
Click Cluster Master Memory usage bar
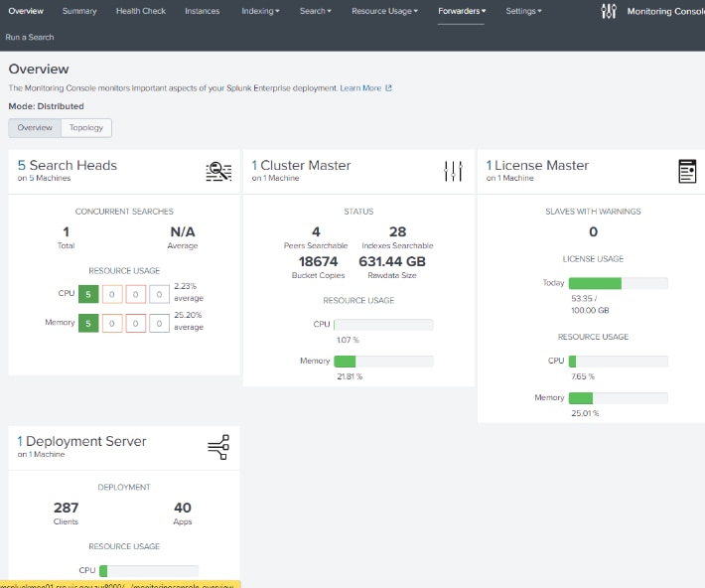[383, 362]
